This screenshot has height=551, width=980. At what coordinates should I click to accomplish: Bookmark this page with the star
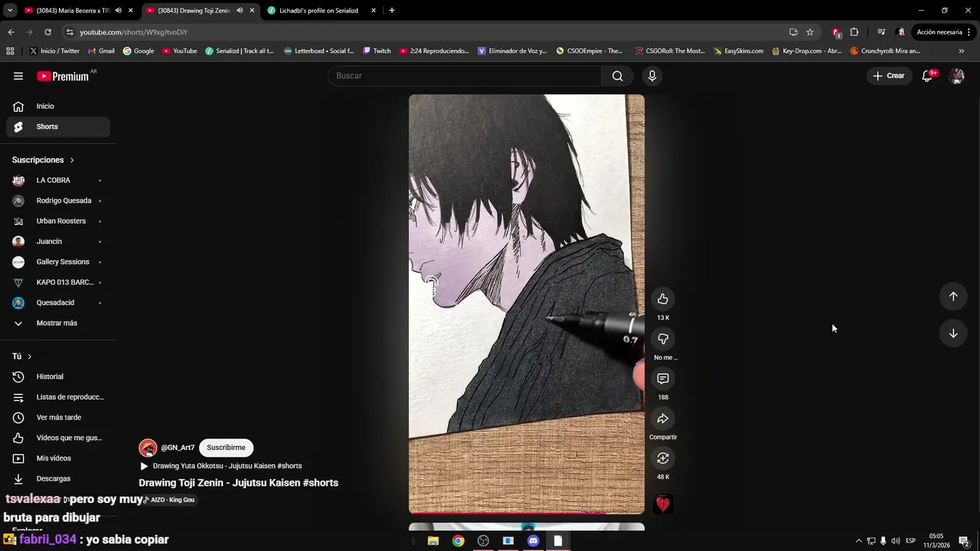[x=810, y=32]
